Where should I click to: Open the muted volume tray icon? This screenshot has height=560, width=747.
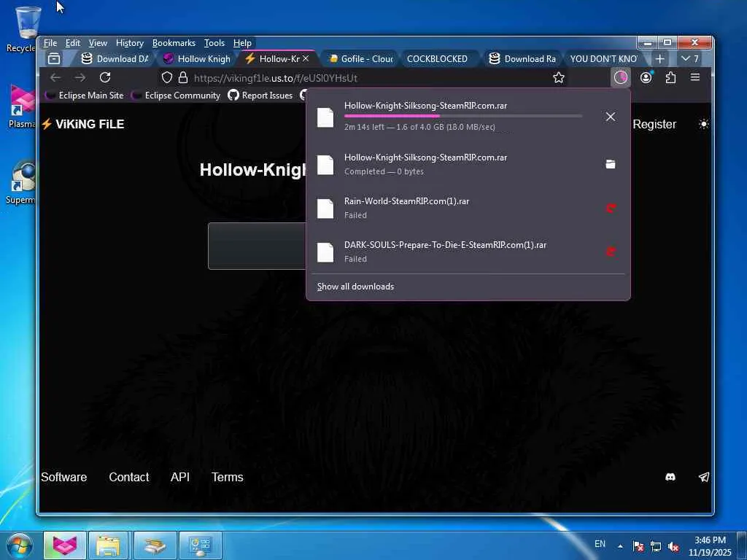673,547
